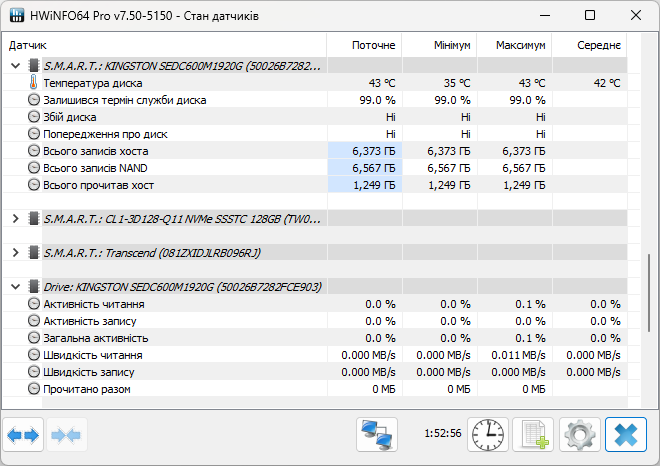
Task: Click current 99.0 % remaining disk life value
Action: pos(377,100)
